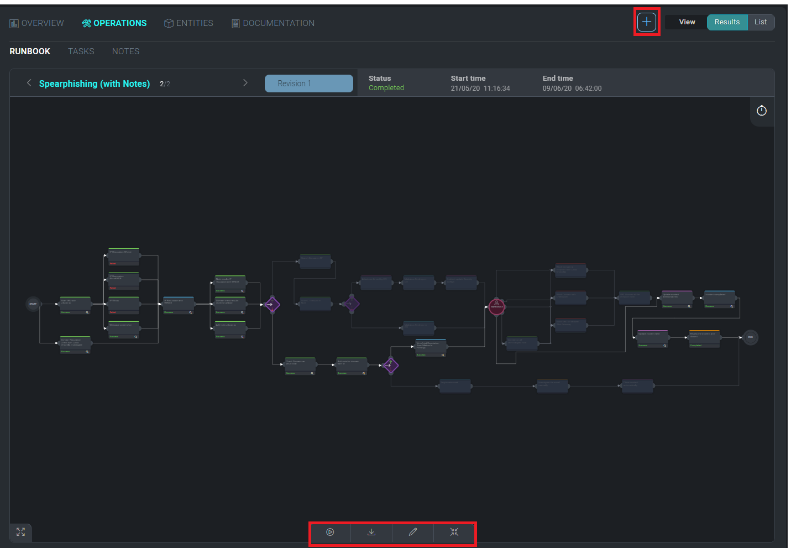Go to next runbook with right chevron
The image size is (791, 548).
[x=245, y=83]
